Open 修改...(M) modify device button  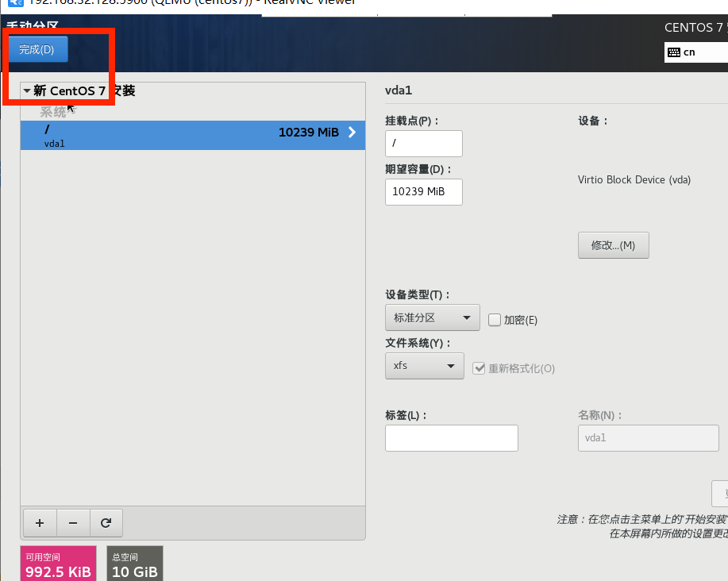pos(614,245)
